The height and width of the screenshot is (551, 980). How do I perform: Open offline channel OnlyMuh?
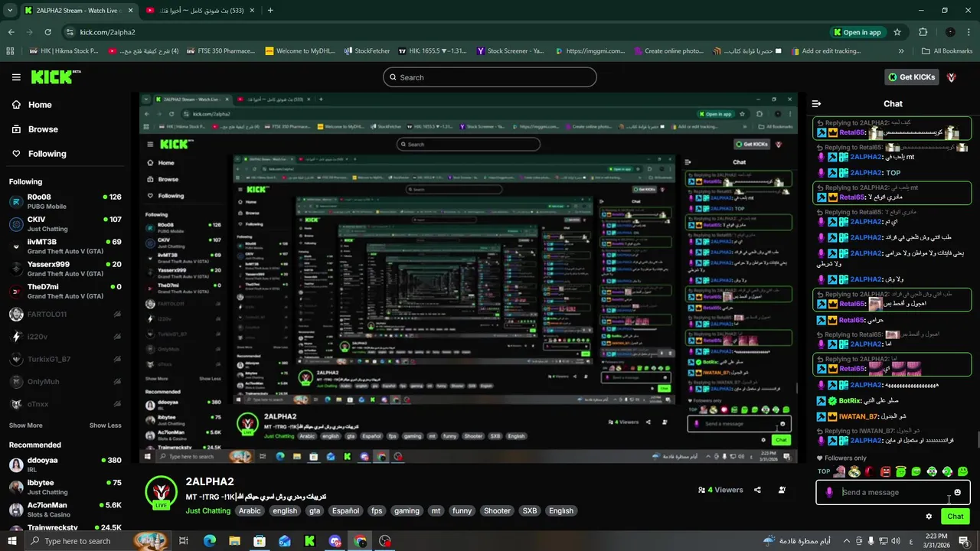click(x=65, y=381)
